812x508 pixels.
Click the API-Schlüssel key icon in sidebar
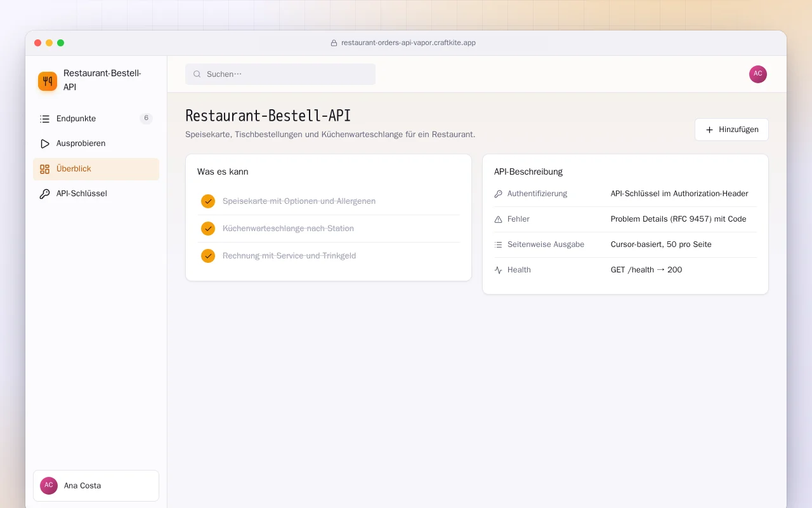coord(44,194)
